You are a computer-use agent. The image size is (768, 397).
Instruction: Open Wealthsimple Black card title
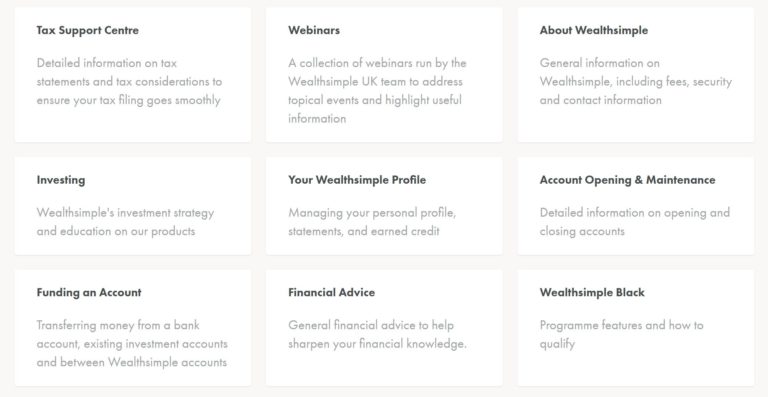(592, 293)
